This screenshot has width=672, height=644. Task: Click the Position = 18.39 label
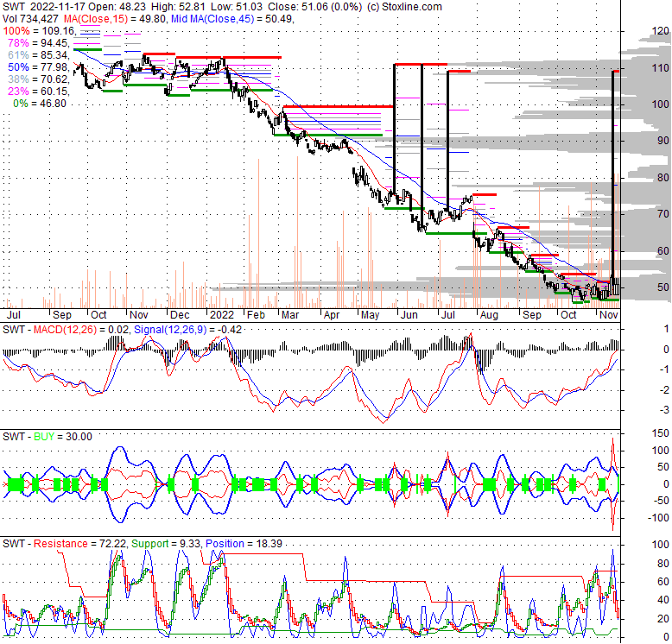(x=244, y=544)
